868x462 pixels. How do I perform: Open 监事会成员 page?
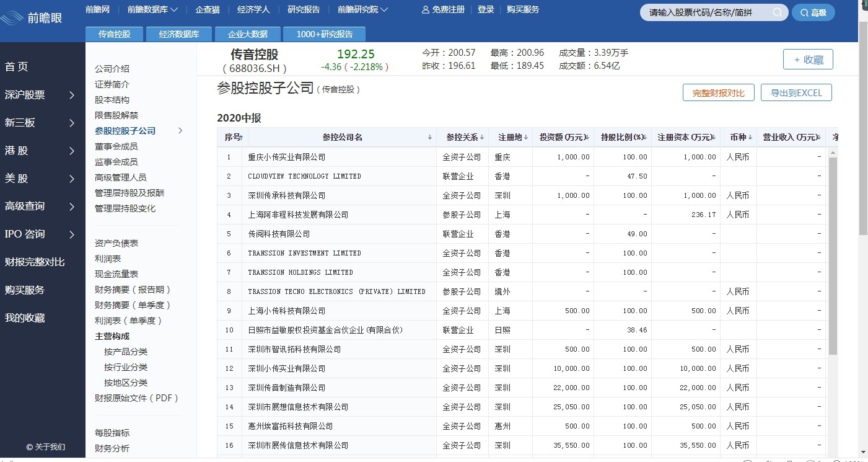click(116, 162)
